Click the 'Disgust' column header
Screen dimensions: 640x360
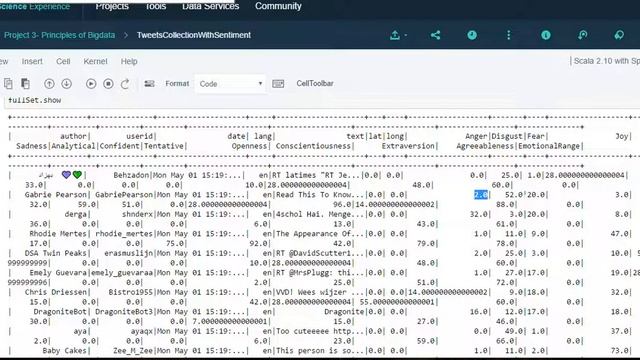507,136
